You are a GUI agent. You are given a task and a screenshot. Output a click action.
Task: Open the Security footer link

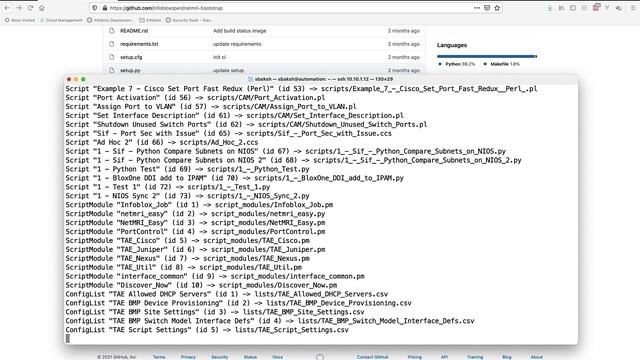coord(220,357)
